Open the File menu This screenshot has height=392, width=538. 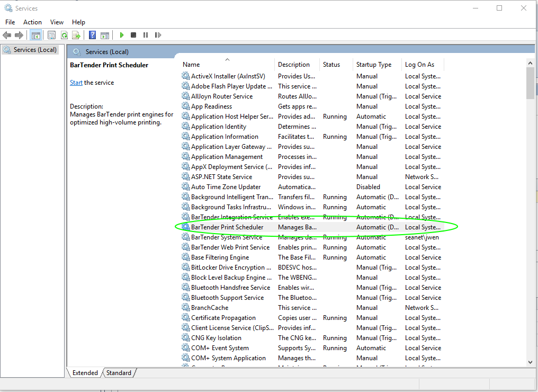10,22
